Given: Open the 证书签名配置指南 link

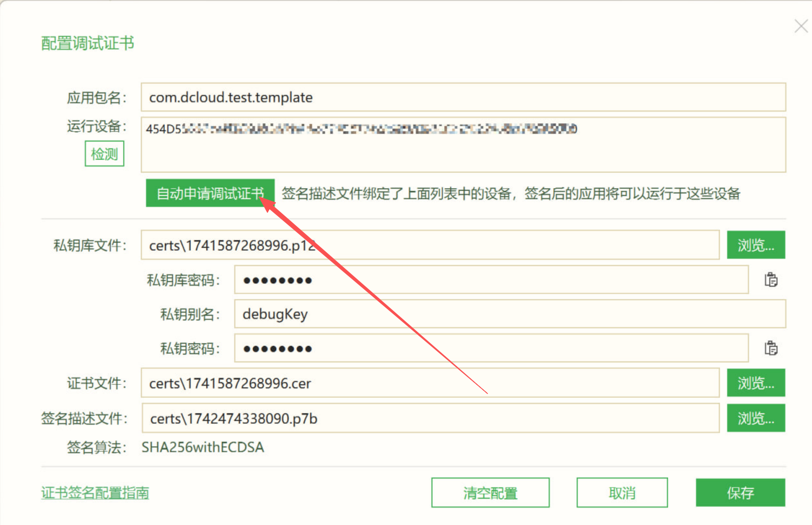Looking at the screenshot, I should pyautogui.click(x=95, y=493).
